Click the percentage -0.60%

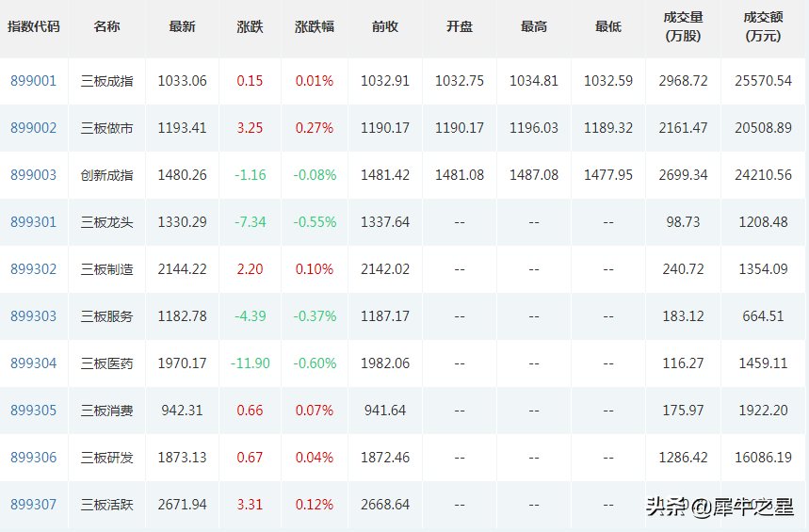(x=315, y=363)
